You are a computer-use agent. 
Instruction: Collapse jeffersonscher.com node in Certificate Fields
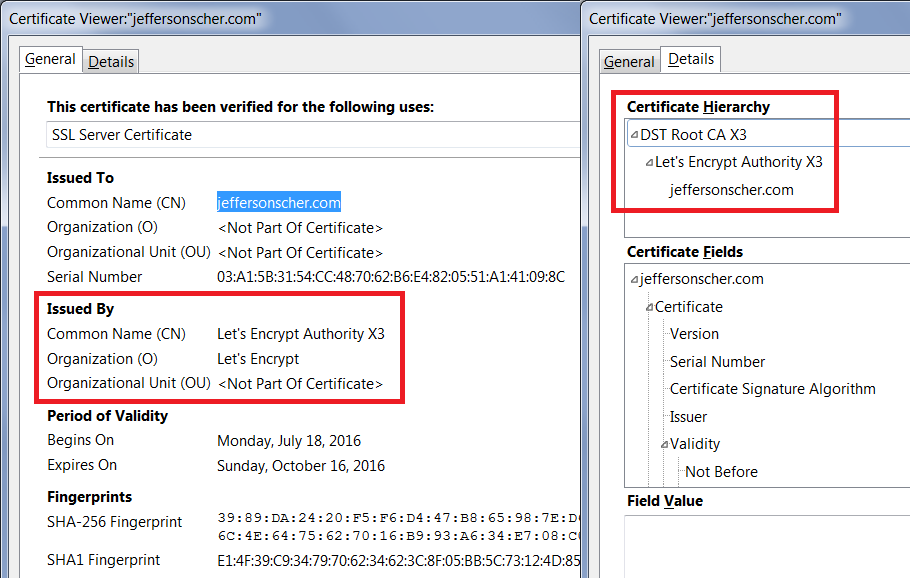pos(634,280)
